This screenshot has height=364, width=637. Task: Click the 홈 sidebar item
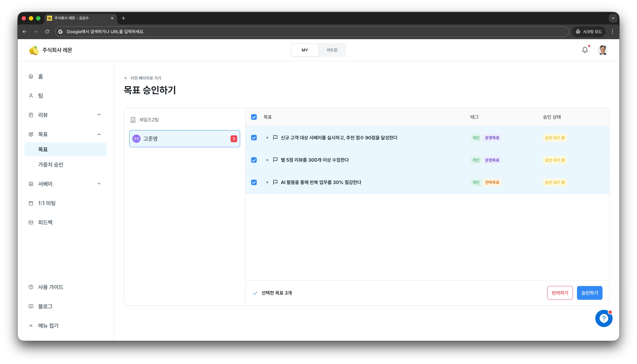coord(66,76)
